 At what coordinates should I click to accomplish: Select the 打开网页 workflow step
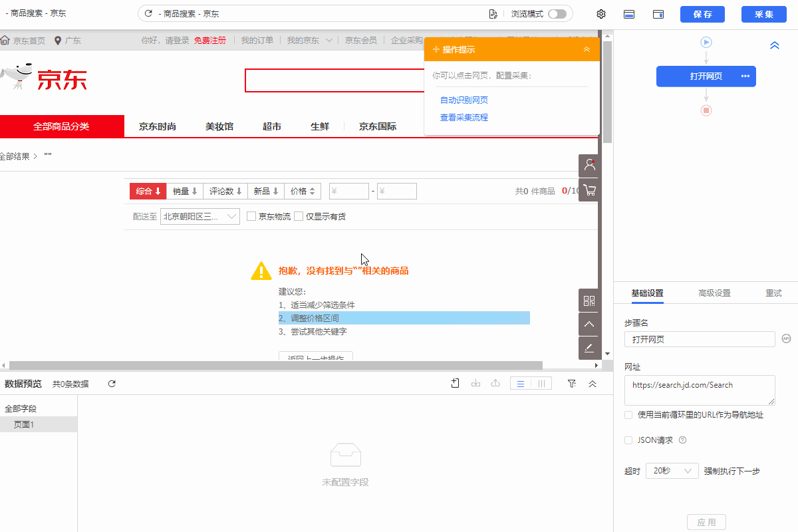pyautogui.click(x=706, y=76)
